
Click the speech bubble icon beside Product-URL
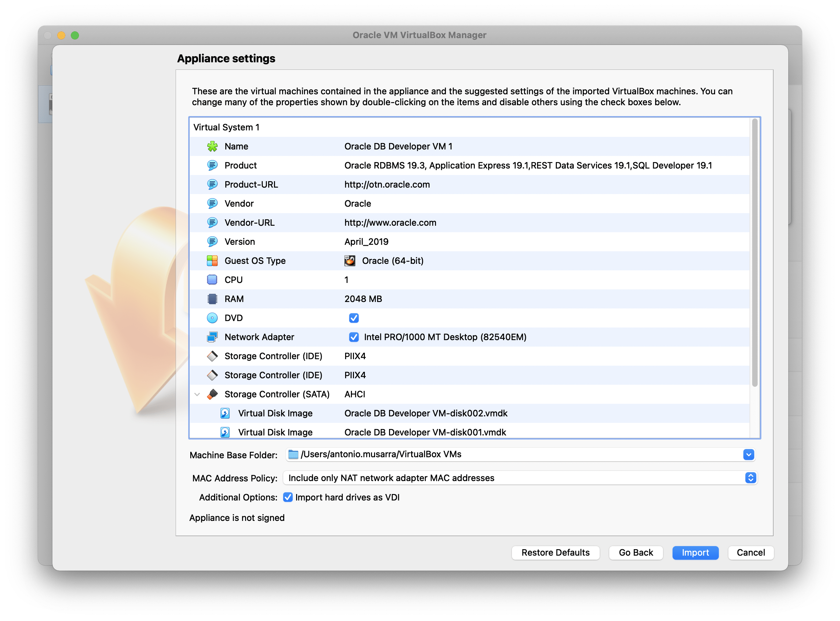[212, 185]
